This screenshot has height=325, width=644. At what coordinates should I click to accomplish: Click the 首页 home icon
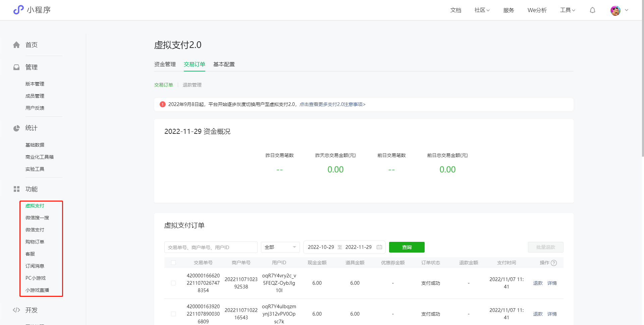(16, 45)
